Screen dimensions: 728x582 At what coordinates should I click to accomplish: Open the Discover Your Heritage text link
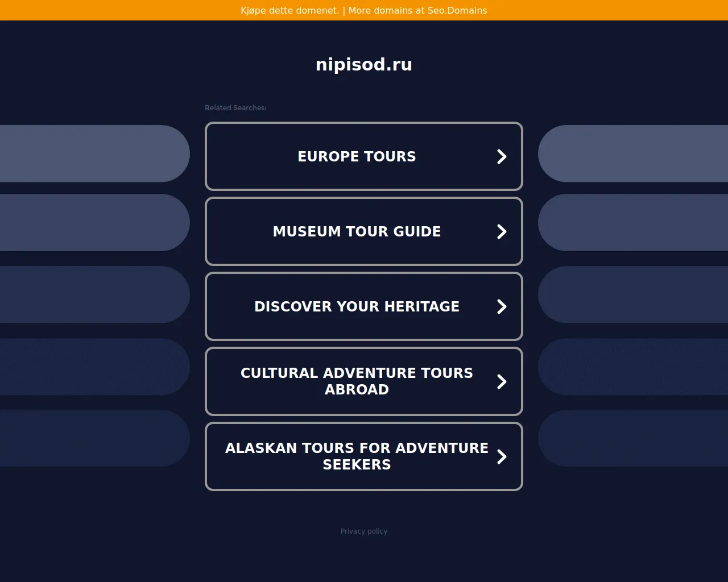tap(357, 306)
